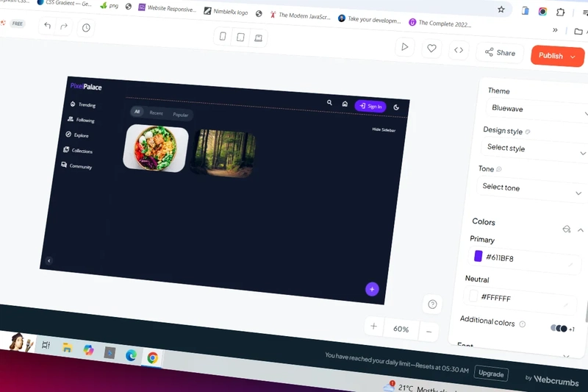This screenshot has width=588, height=392.
Task: Click the Upgrade button
Action: point(491,374)
